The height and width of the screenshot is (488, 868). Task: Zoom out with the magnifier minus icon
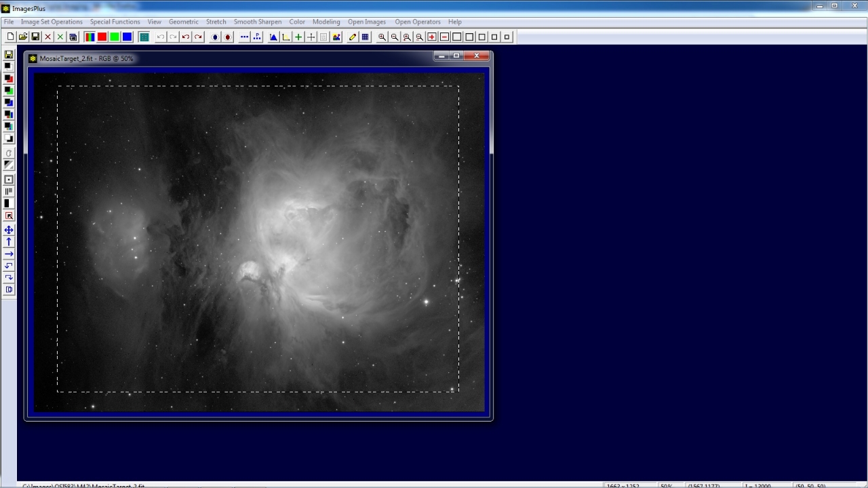coord(394,37)
